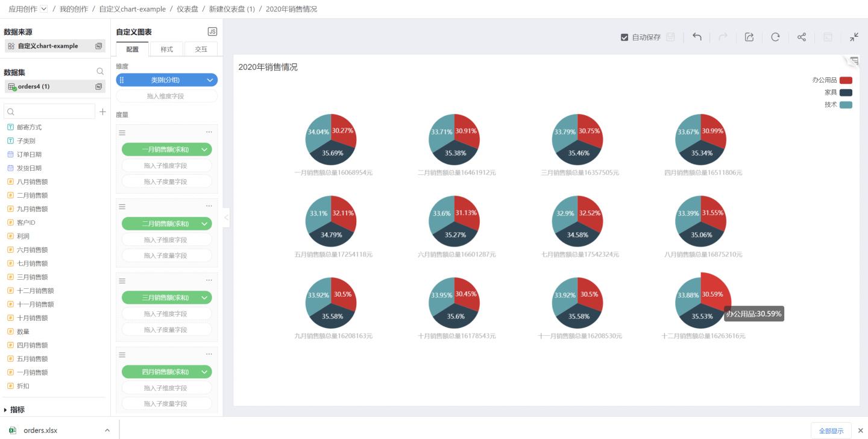This screenshot has height=439, width=868.
Task: Click the 全部显示 button
Action: 831,431
